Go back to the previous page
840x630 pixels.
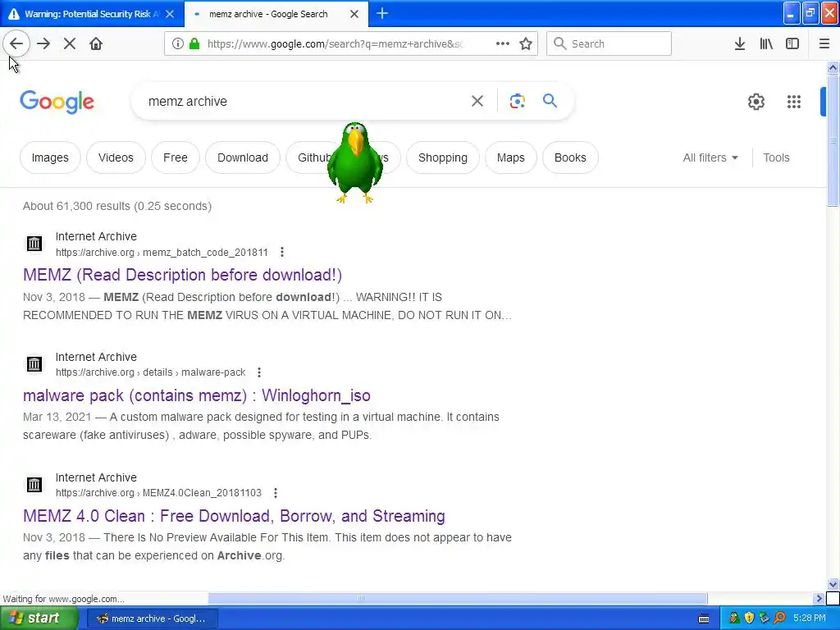[16, 44]
